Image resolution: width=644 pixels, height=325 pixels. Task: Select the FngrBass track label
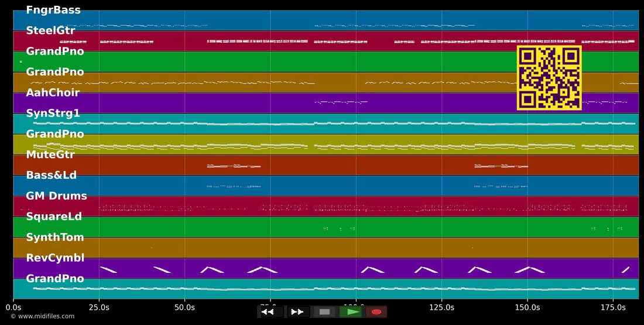(53, 10)
